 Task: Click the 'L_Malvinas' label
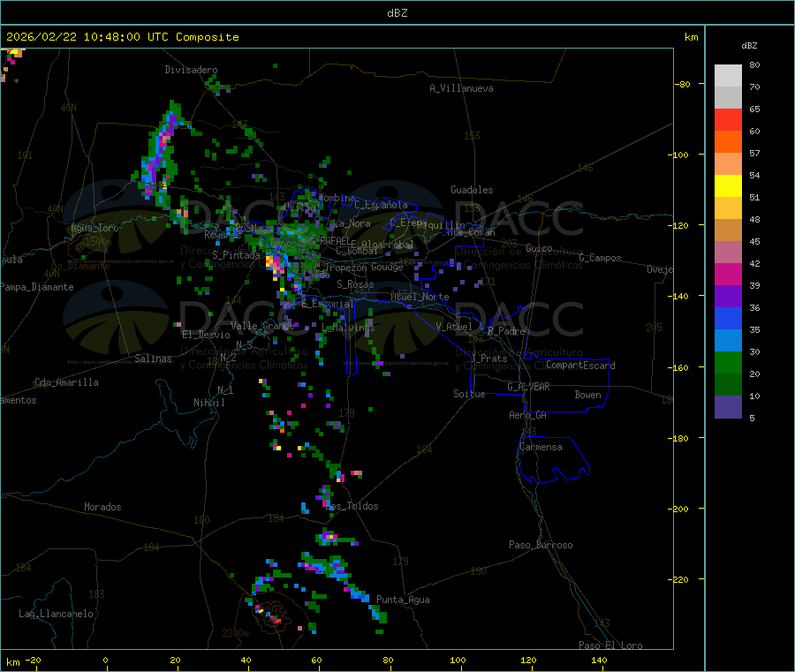pyautogui.click(x=348, y=328)
